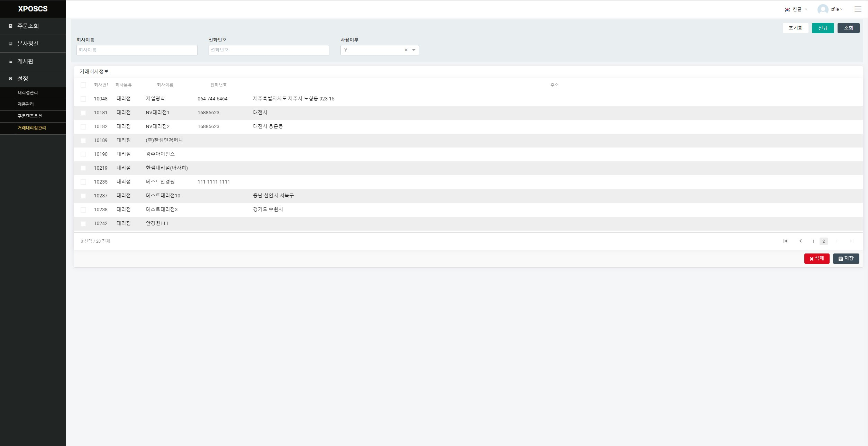Click the user avatar icon
This screenshot has height=446, width=868.
click(x=822, y=9)
